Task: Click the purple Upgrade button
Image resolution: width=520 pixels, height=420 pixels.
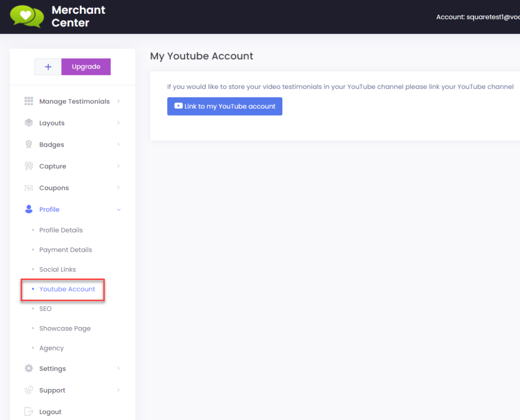Action: coord(86,67)
